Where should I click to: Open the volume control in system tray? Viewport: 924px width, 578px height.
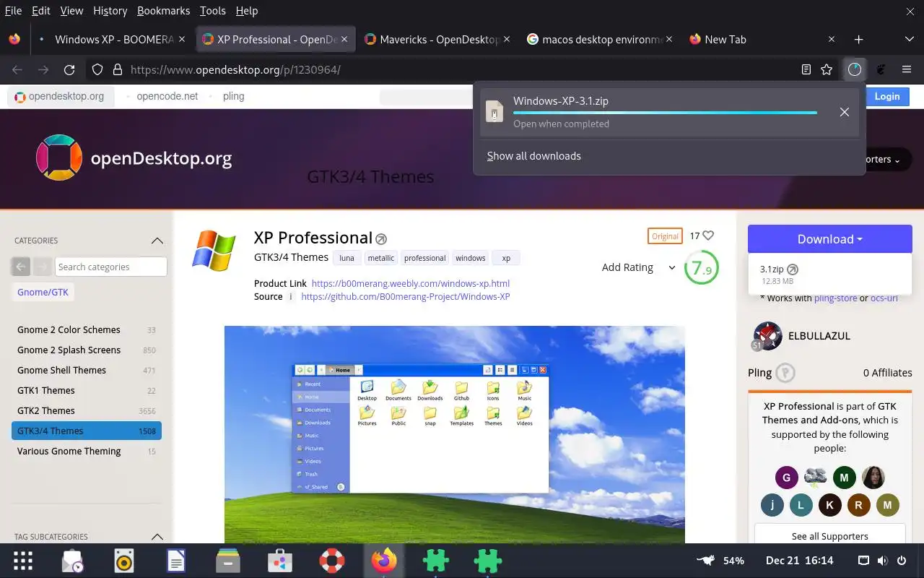click(882, 561)
